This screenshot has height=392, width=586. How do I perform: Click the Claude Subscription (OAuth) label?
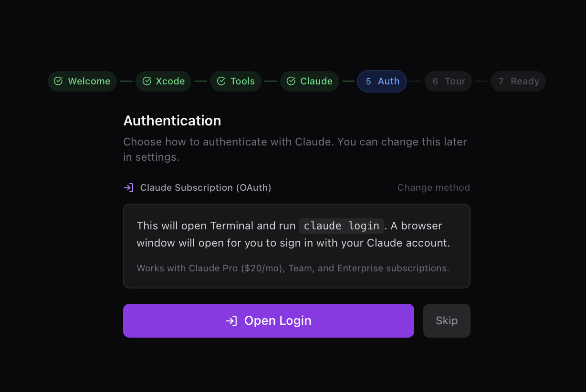[x=206, y=187]
